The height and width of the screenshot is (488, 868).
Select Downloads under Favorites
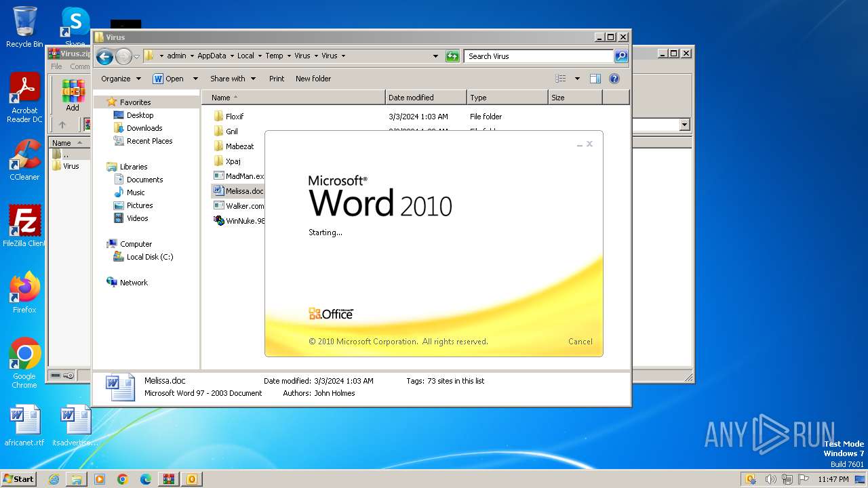(x=138, y=128)
